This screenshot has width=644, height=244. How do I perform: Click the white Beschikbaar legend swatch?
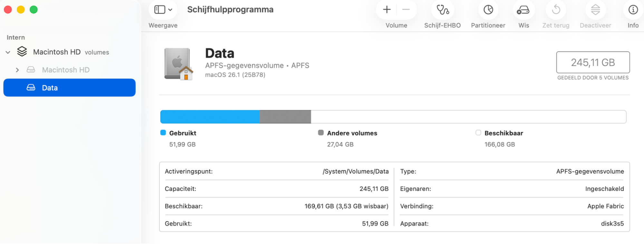(x=478, y=133)
